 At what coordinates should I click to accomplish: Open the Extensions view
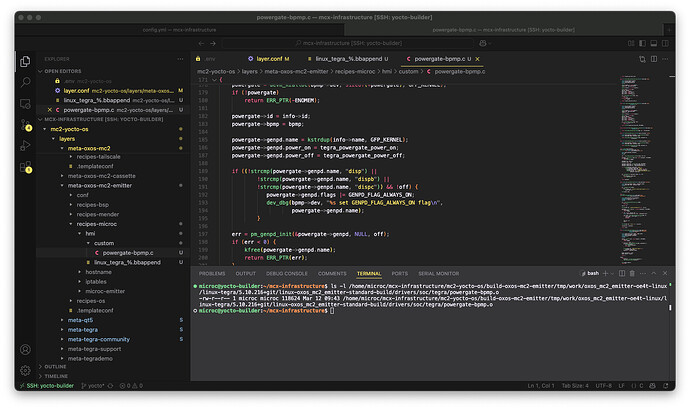(26, 167)
